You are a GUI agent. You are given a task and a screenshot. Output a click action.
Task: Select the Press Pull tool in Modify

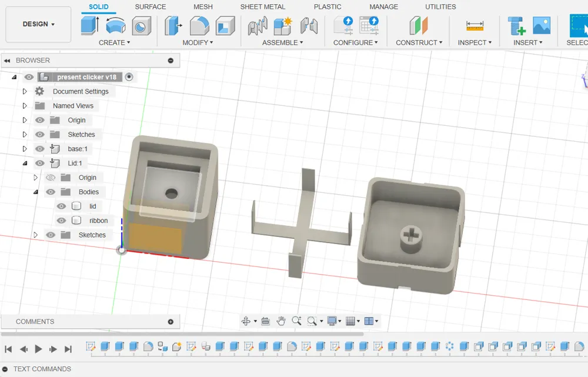point(173,26)
